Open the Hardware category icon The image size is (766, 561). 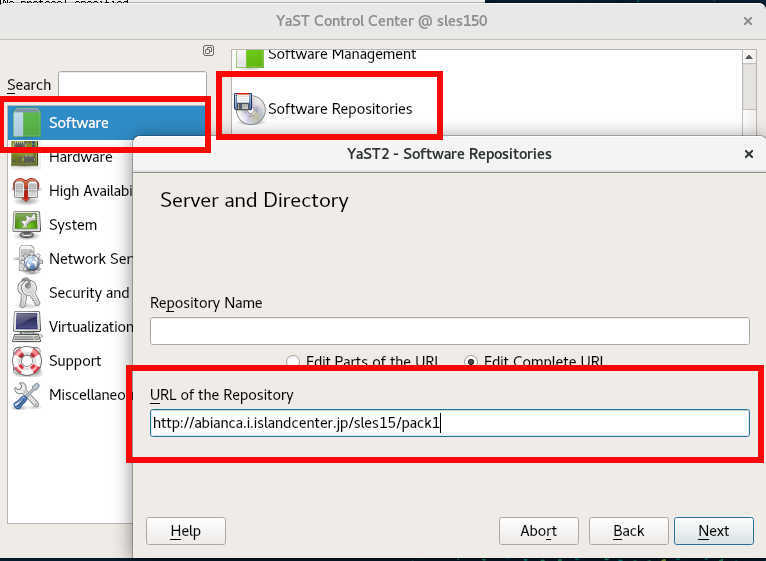[25, 155]
